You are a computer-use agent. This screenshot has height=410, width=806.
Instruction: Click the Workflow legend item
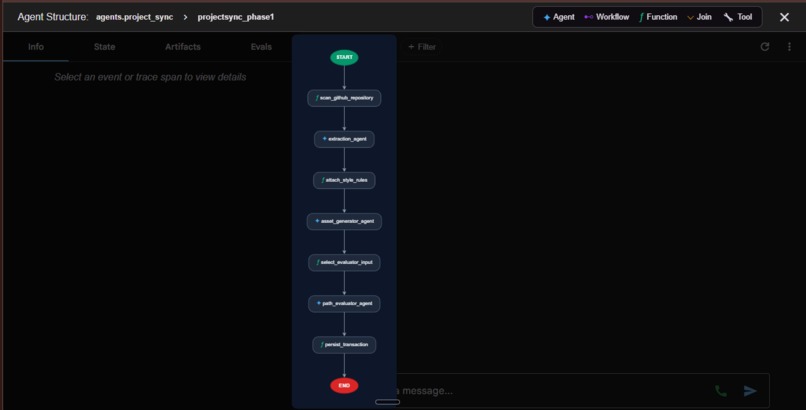click(607, 17)
